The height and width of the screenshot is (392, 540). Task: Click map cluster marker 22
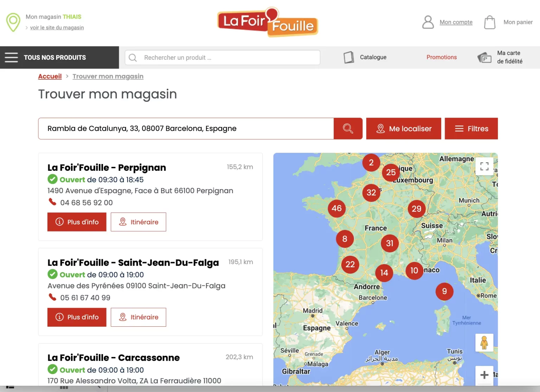pyautogui.click(x=350, y=264)
